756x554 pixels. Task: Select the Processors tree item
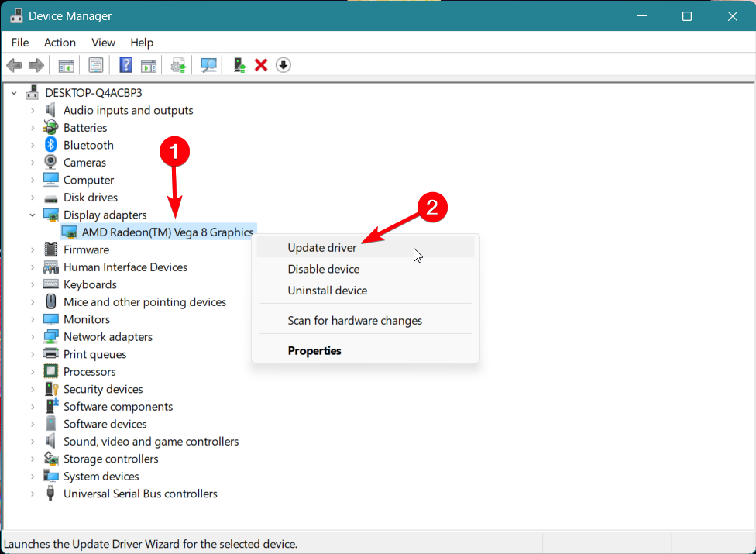coord(89,372)
